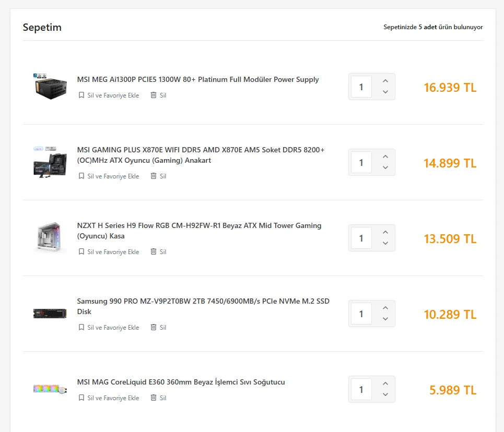The image size is (504, 432).
Task: View the MSI MEG Ai1300P power supply thumbnail
Action: [x=50, y=87]
